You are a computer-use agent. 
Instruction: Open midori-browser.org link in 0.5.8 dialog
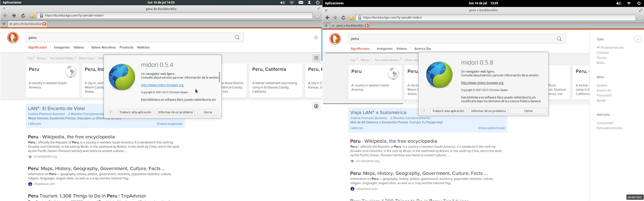(482, 83)
